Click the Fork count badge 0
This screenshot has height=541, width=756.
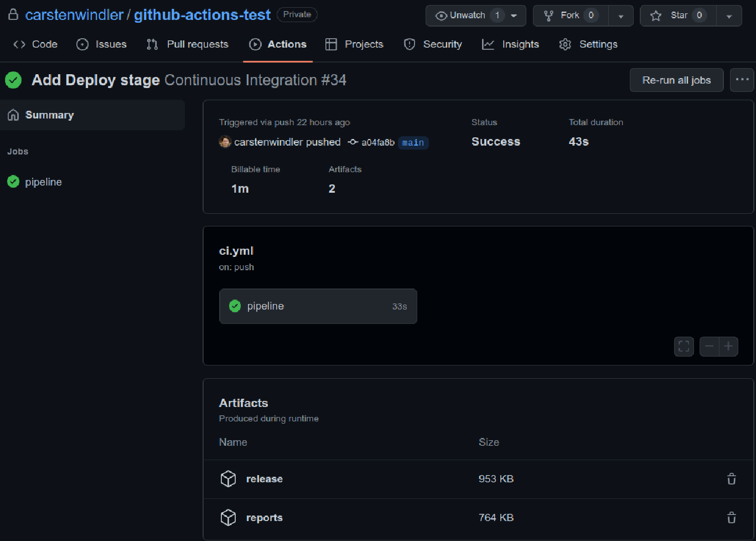point(591,16)
